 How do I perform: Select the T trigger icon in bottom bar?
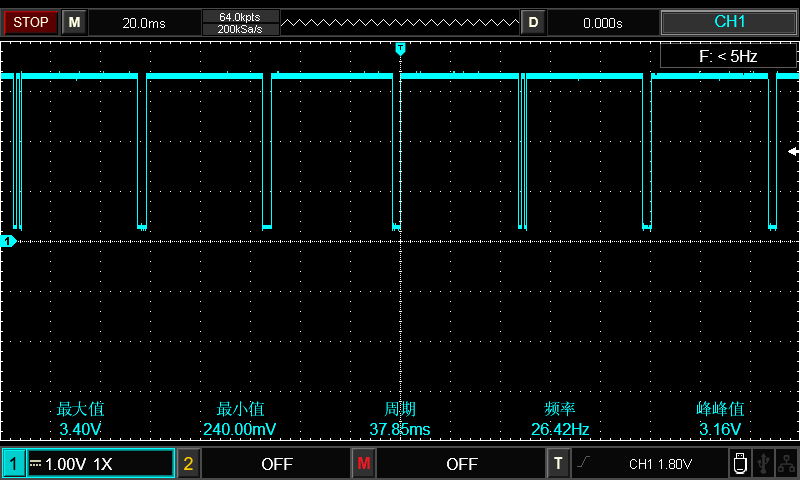[x=558, y=464]
